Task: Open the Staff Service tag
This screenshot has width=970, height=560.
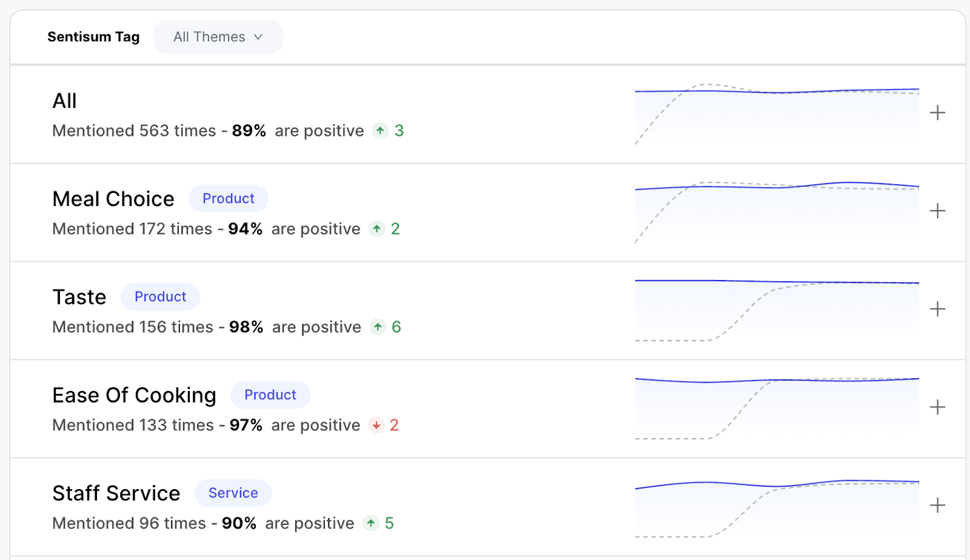Action: [116, 493]
